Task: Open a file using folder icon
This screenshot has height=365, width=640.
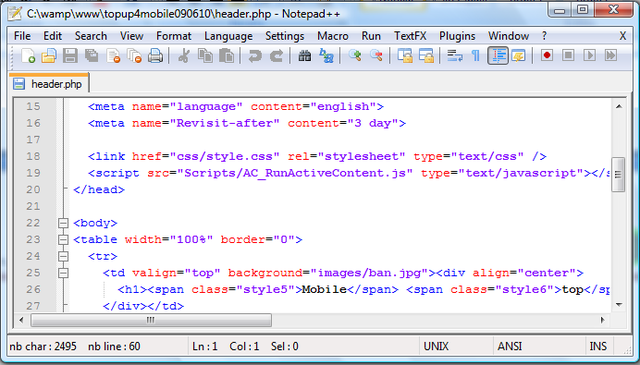Action: click(49, 56)
